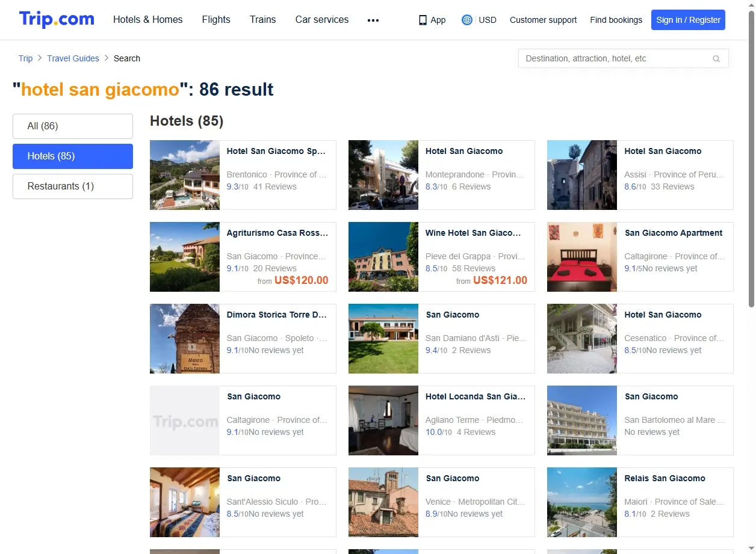The height and width of the screenshot is (554, 756).
Task: Click the 33 Reviews text
Action: [x=673, y=187]
